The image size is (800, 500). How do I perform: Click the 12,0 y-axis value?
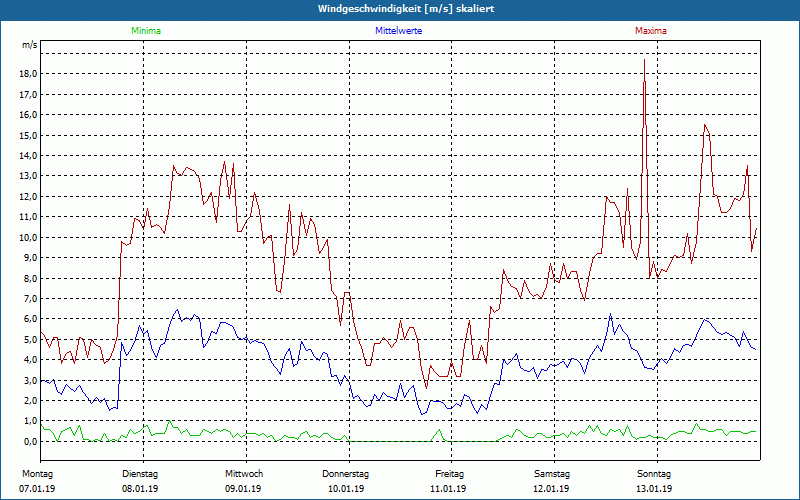click(29, 196)
